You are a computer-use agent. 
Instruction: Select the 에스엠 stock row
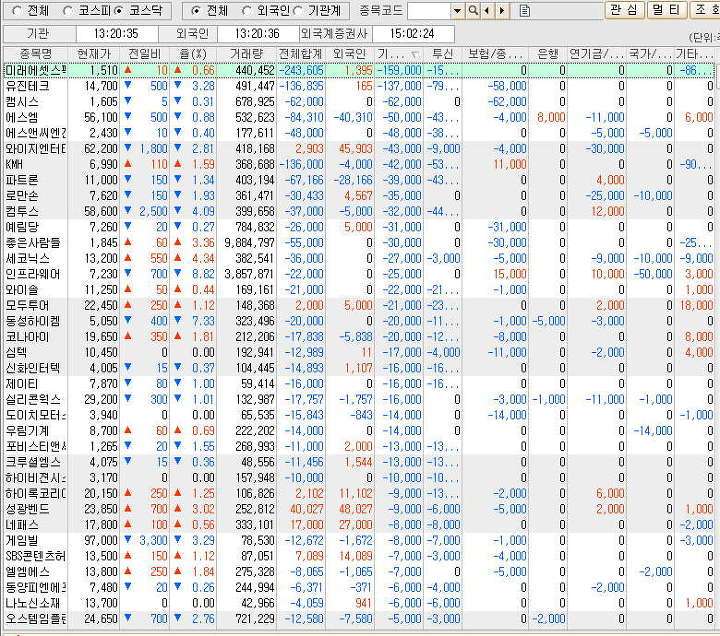point(359,117)
